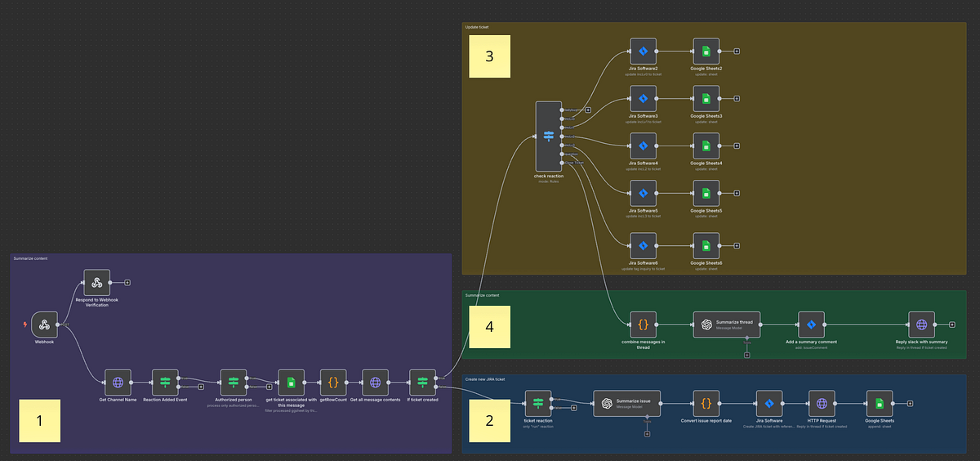Open the Google Sheets6 node
Viewport: 980px width, 461px height.
click(x=706, y=246)
